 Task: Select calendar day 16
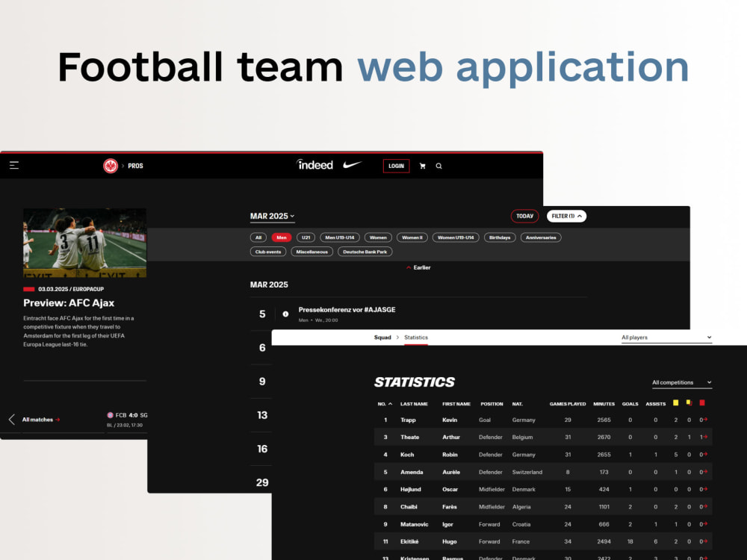[x=262, y=449]
